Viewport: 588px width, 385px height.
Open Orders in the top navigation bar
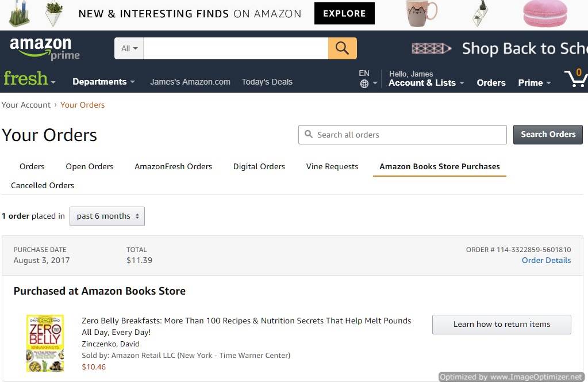pyautogui.click(x=491, y=83)
